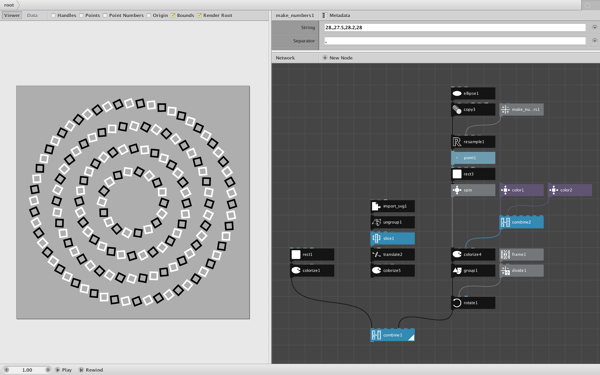Click the String value field
Image resolution: width=600 pixels, height=375 pixels.
tap(455, 28)
